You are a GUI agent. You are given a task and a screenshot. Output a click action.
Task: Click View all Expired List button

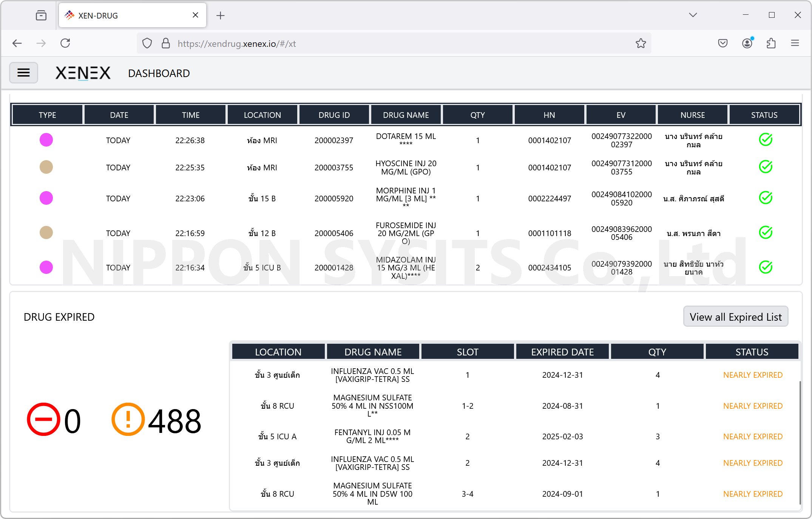pyautogui.click(x=735, y=317)
